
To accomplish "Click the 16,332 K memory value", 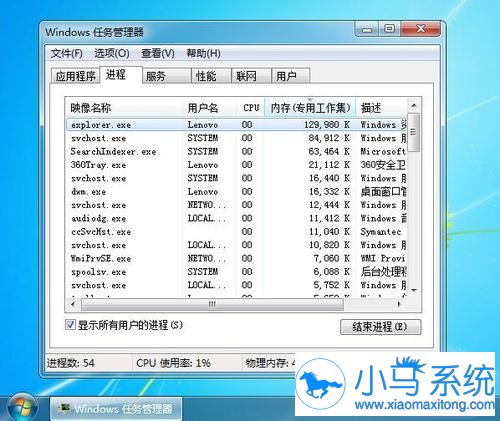I will pyautogui.click(x=329, y=192).
